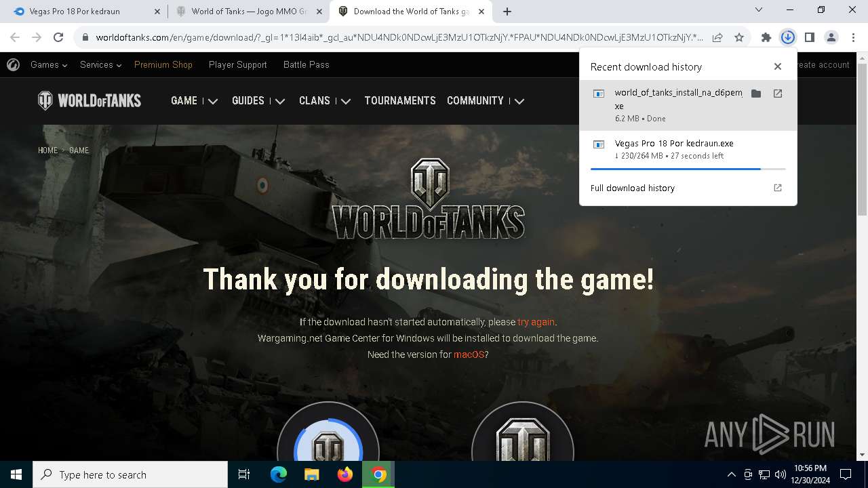Click the Vegas Pro download progress bar
868x488 pixels.
tap(688, 169)
